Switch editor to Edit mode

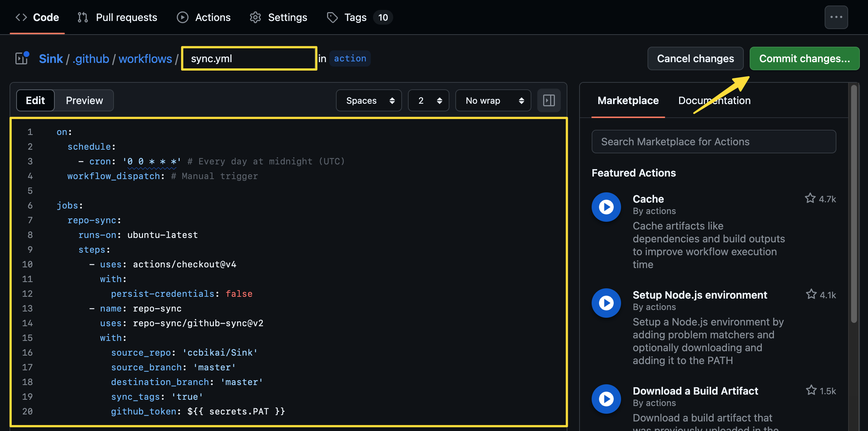pos(35,100)
